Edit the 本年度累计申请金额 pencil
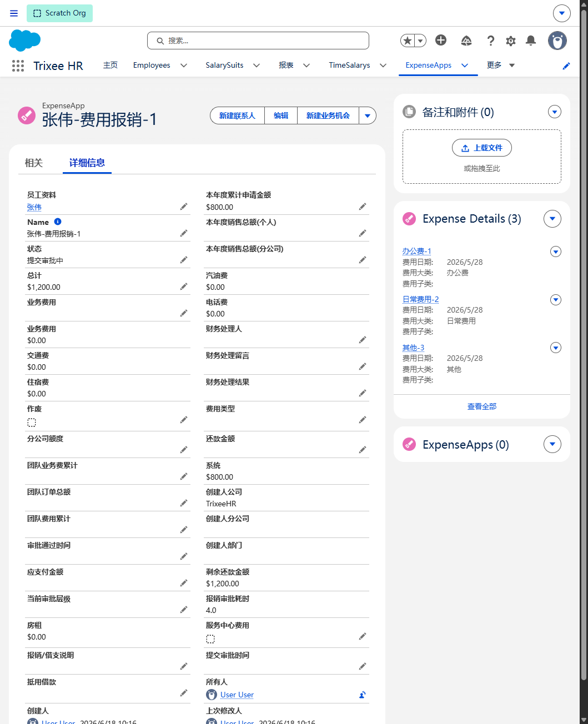This screenshot has height=724, width=588. [x=363, y=207]
